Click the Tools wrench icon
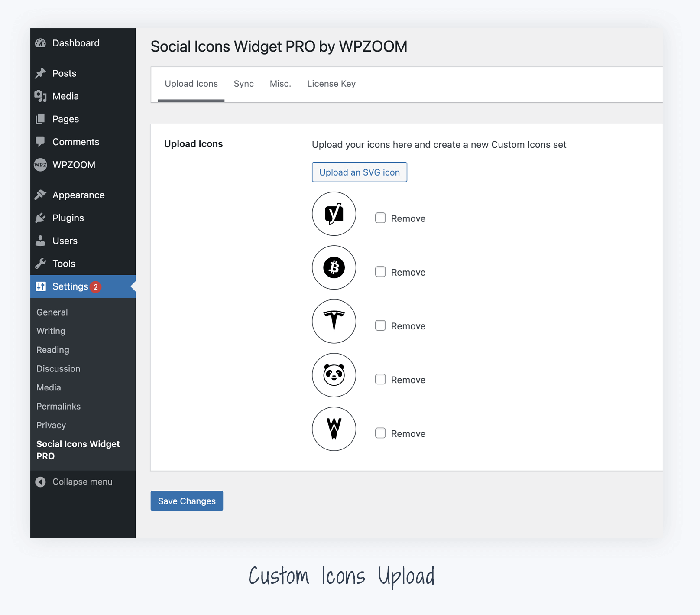Viewport: 700px width, 615px height. tap(41, 264)
